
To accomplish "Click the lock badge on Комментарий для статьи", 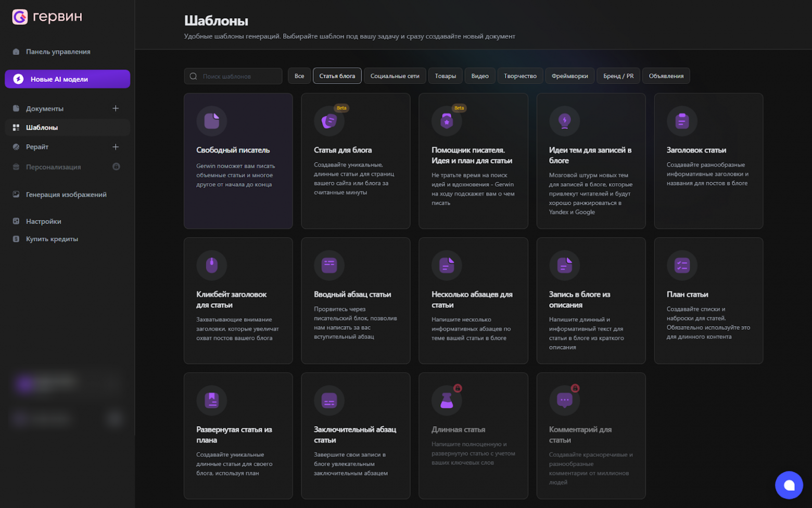I will [x=575, y=388].
